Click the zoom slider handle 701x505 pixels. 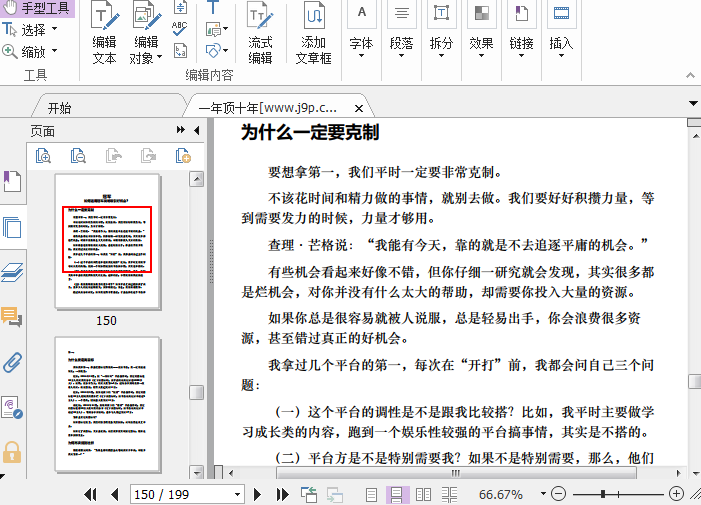point(603,494)
